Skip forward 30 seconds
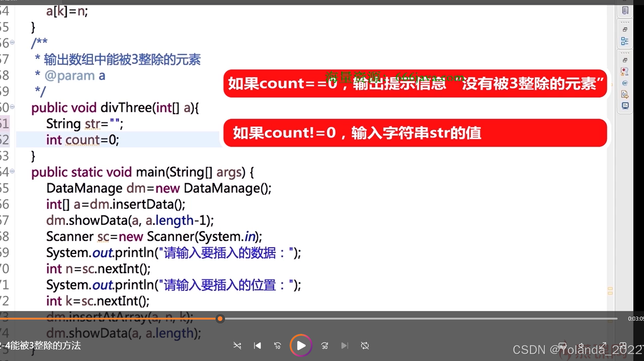This screenshot has height=361, width=644. coord(325,346)
